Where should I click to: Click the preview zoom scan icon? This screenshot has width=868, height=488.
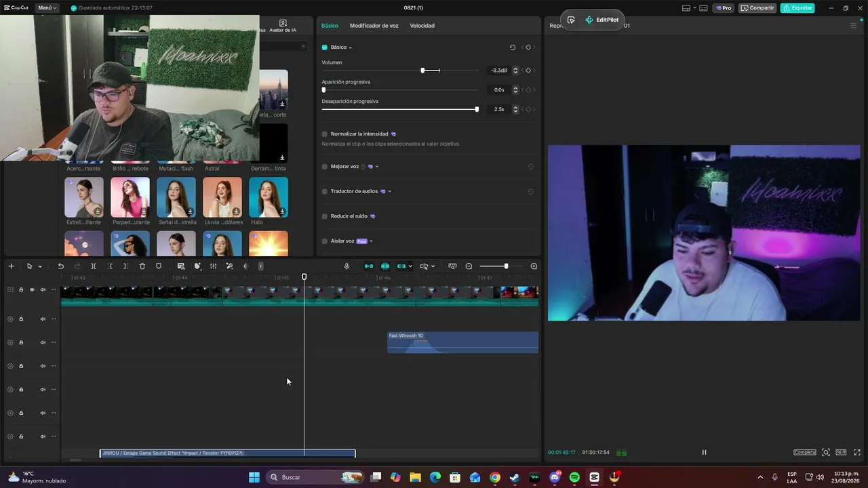[x=825, y=452]
